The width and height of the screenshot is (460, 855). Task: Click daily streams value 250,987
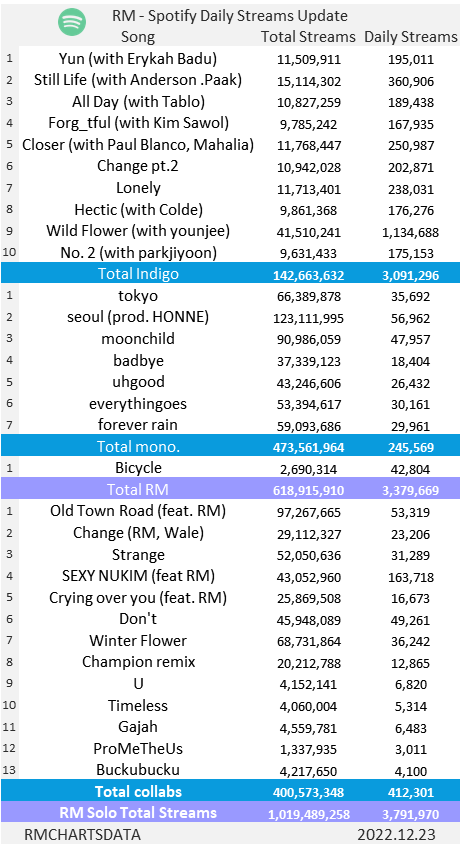coord(411,146)
